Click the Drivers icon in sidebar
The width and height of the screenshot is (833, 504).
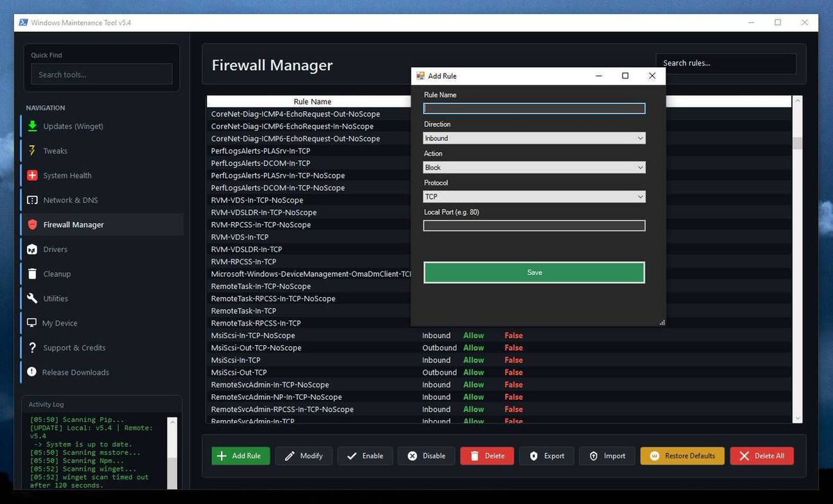[32, 249]
